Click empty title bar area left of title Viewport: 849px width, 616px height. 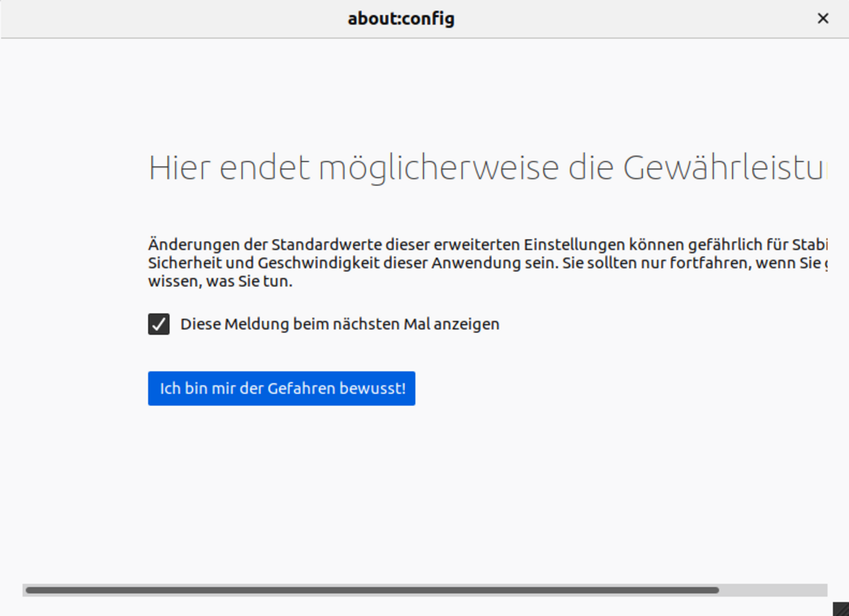[x=141, y=19]
